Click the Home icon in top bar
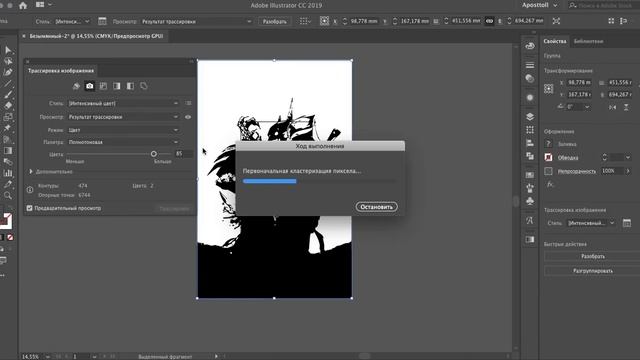 23,5
